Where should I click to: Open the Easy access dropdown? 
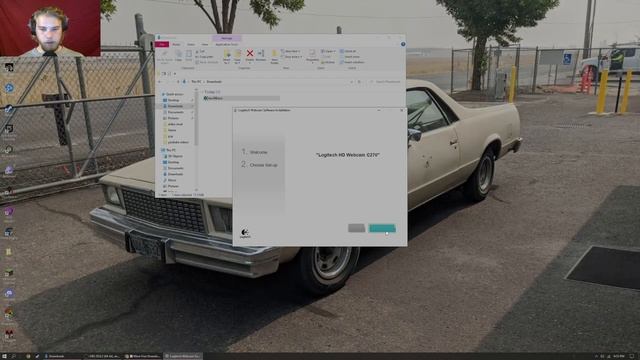point(292,57)
